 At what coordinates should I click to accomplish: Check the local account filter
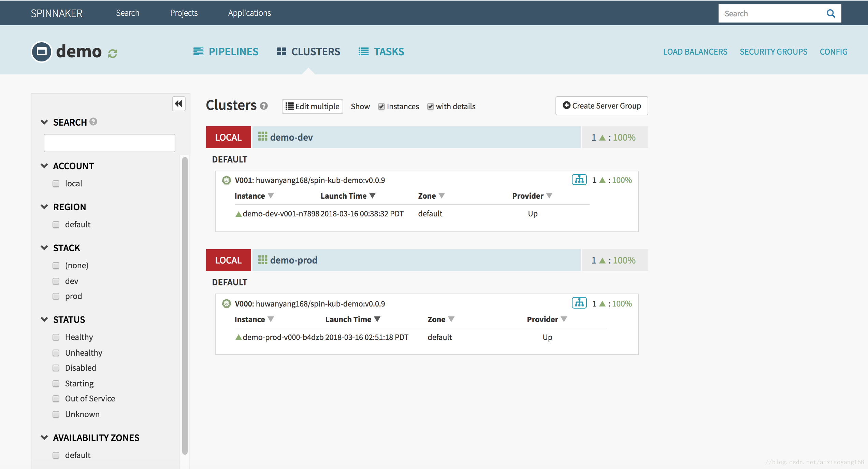click(x=56, y=184)
